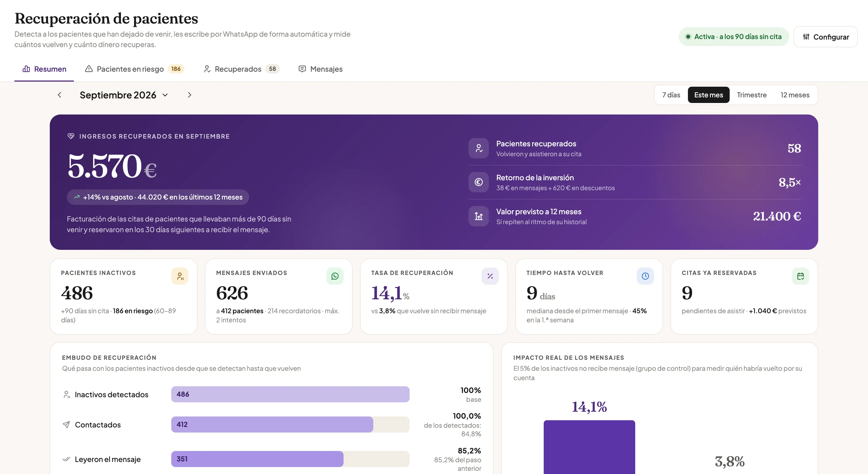Click the Contactados 412 funnel bar
The width and height of the screenshot is (868, 474).
pos(272,425)
